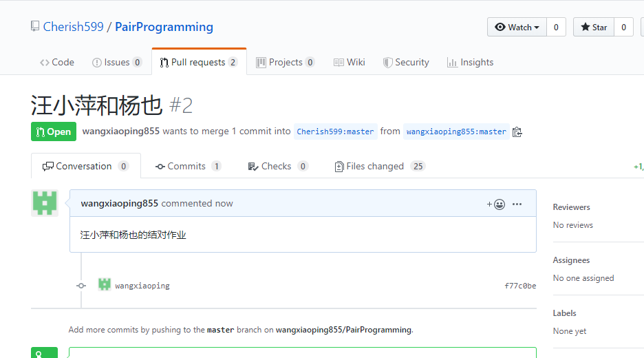The width and height of the screenshot is (644, 358).
Task: Open the Watch dropdown menu
Action: tap(517, 28)
